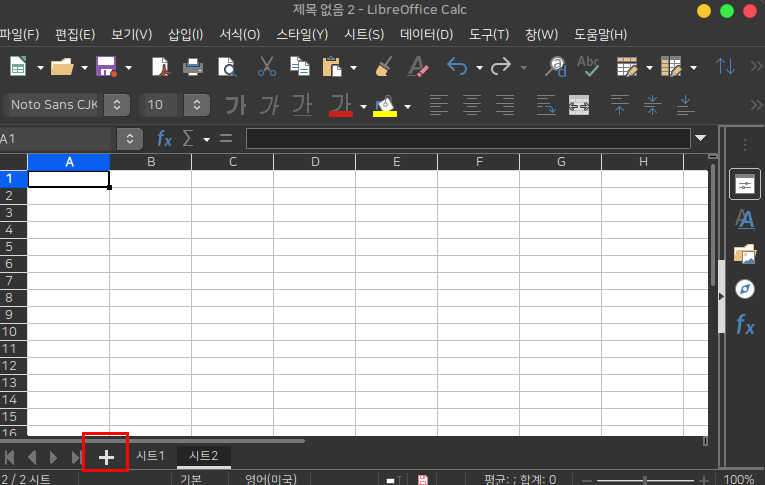
Task: Click the Print icon in the toolbar
Action: point(193,67)
